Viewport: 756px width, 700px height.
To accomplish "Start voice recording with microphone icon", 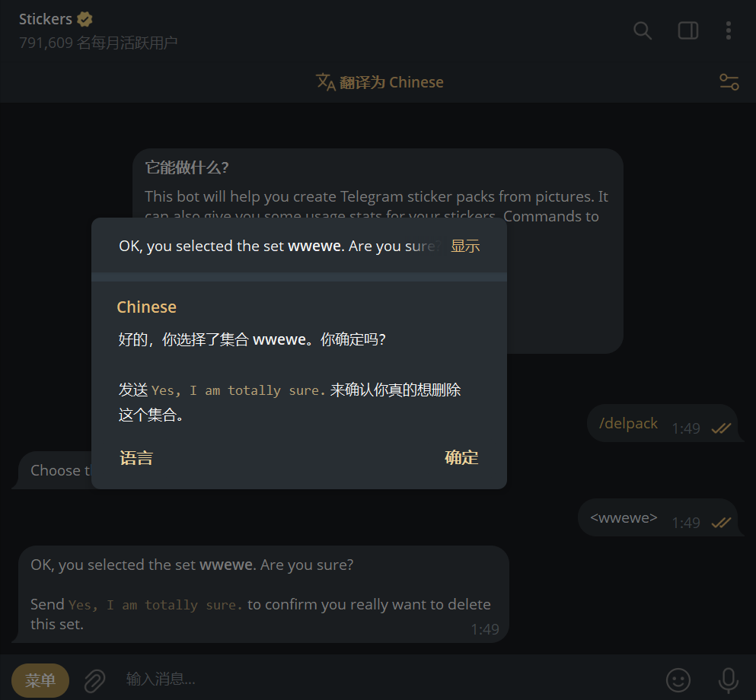I will (728, 680).
